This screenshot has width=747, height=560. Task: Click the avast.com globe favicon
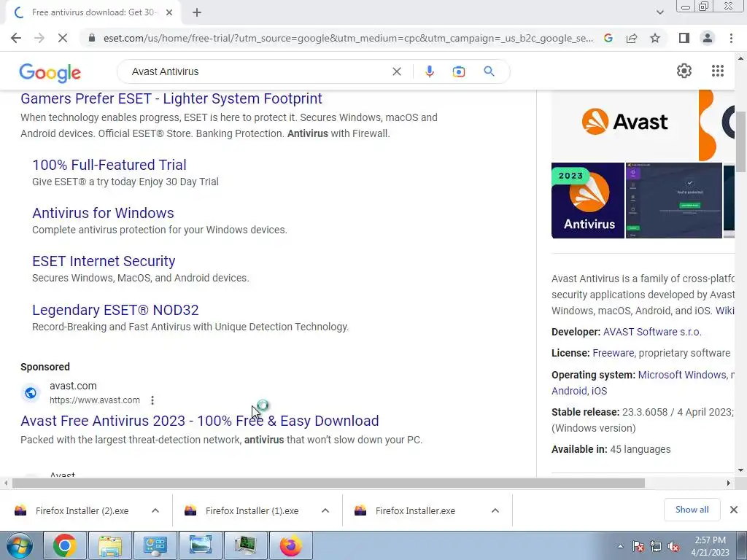pyautogui.click(x=31, y=393)
